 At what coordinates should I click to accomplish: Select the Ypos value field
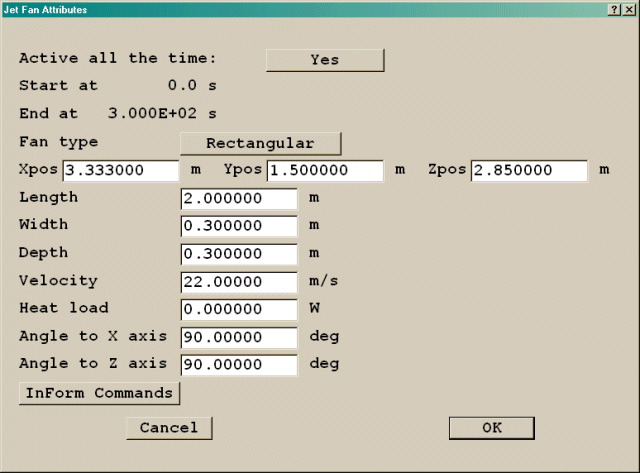pos(325,171)
